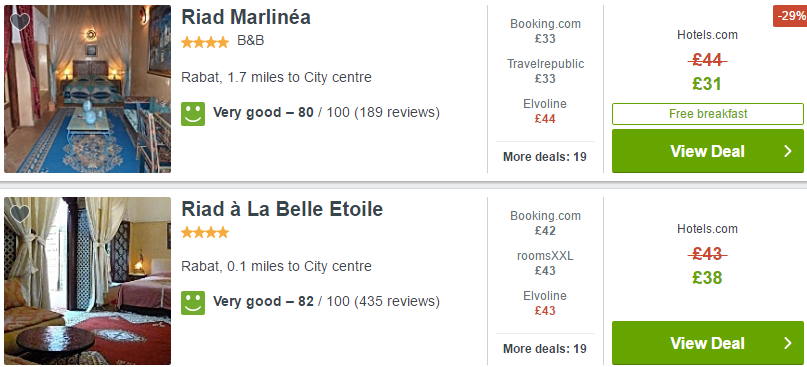Select roomsXXL £43 deal
Image resolution: width=807 pixels, height=367 pixels.
[545, 263]
